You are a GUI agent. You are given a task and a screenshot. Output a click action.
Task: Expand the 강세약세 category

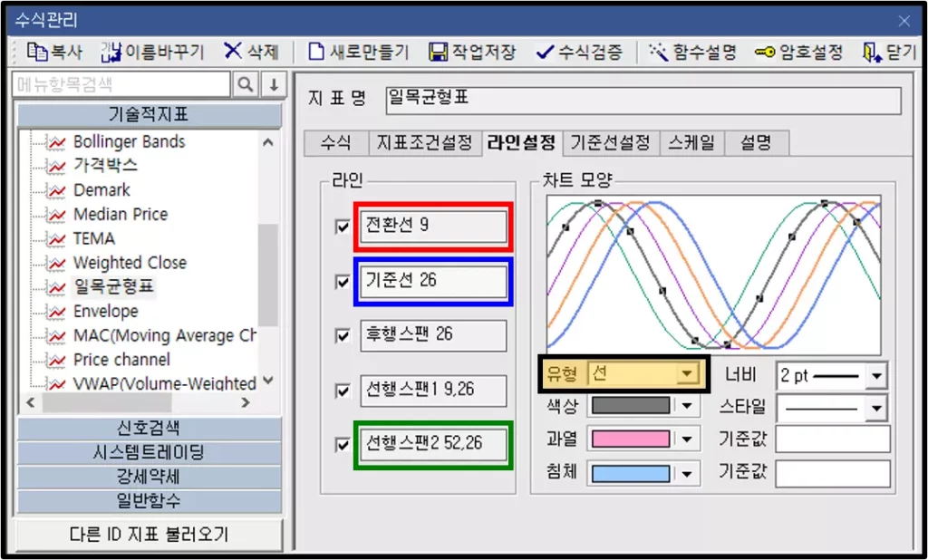[150, 478]
